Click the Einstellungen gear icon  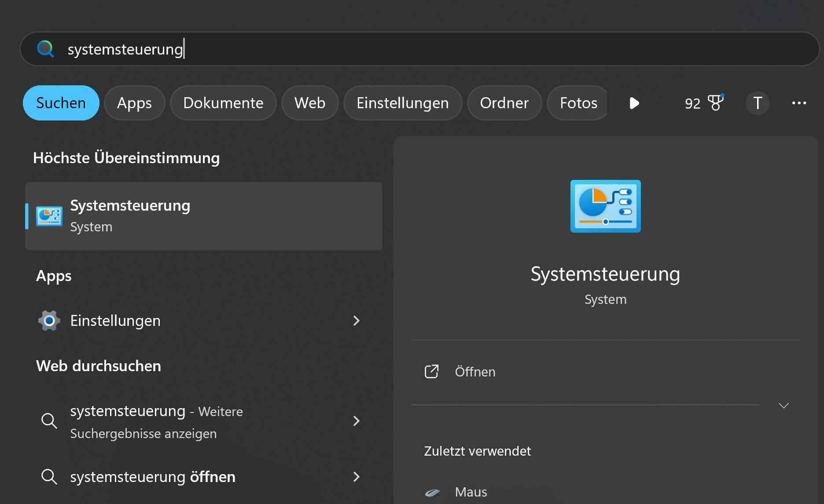tap(49, 320)
